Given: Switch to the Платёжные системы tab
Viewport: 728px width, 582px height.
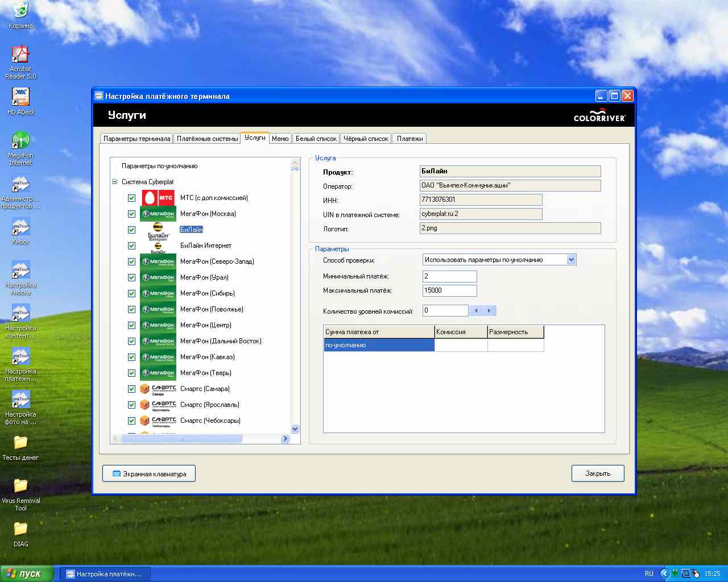Looking at the screenshot, I should click(x=207, y=139).
